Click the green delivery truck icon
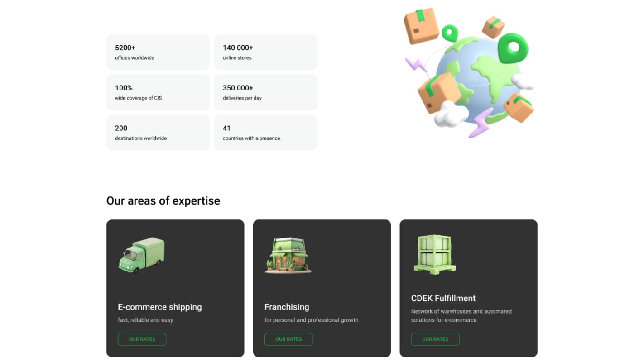Image resolution: width=644 pixels, height=362 pixels. pos(141,255)
